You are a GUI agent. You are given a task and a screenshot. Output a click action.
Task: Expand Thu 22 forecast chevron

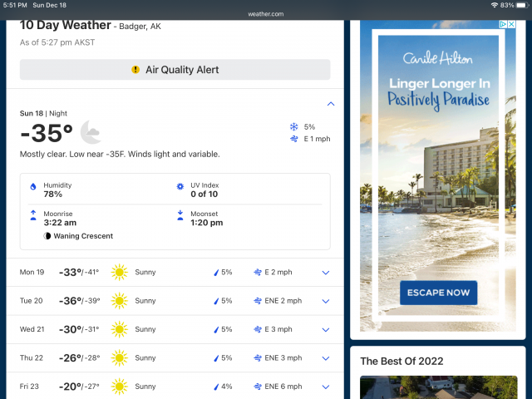tap(326, 357)
